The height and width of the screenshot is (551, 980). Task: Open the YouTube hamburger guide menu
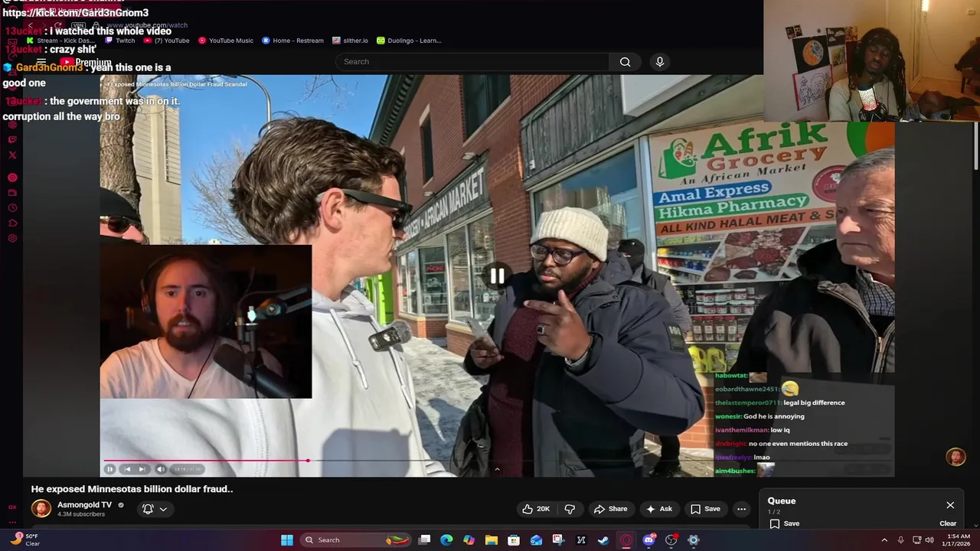(41, 62)
